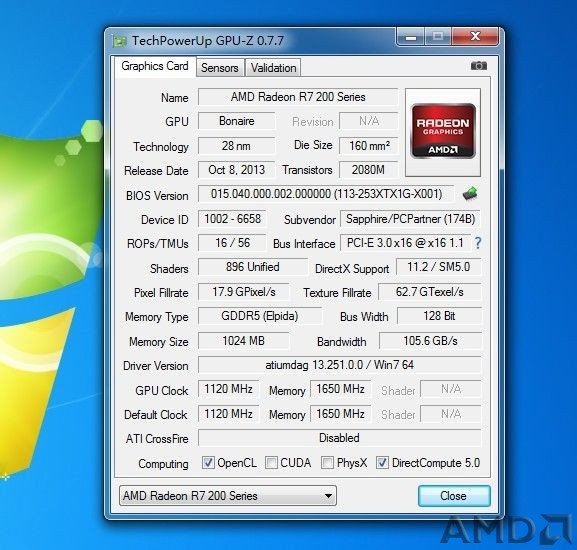Click the Name field AMD Radeon R7 200 Series
The image size is (577, 550).
pyautogui.click(x=298, y=97)
